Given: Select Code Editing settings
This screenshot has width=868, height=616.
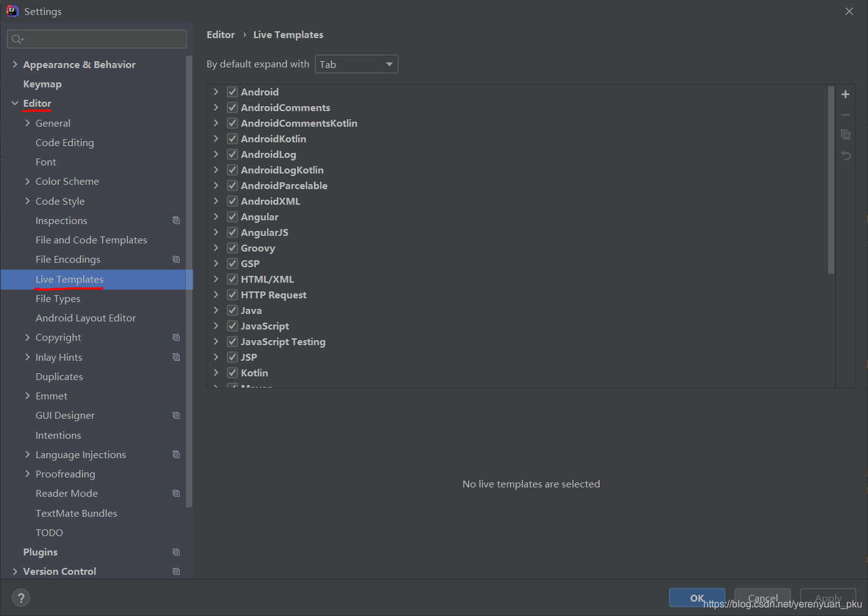Looking at the screenshot, I should [x=65, y=142].
